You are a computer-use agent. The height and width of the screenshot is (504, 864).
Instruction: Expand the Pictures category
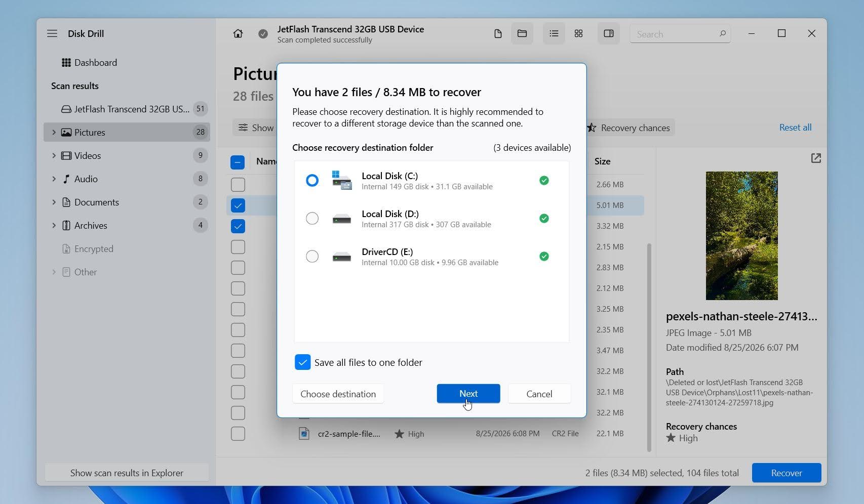54,132
